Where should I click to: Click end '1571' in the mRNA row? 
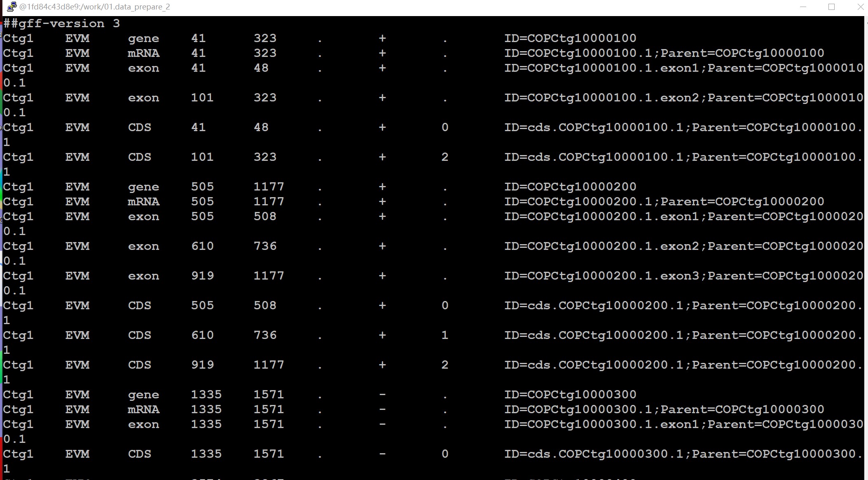(x=269, y=409)
